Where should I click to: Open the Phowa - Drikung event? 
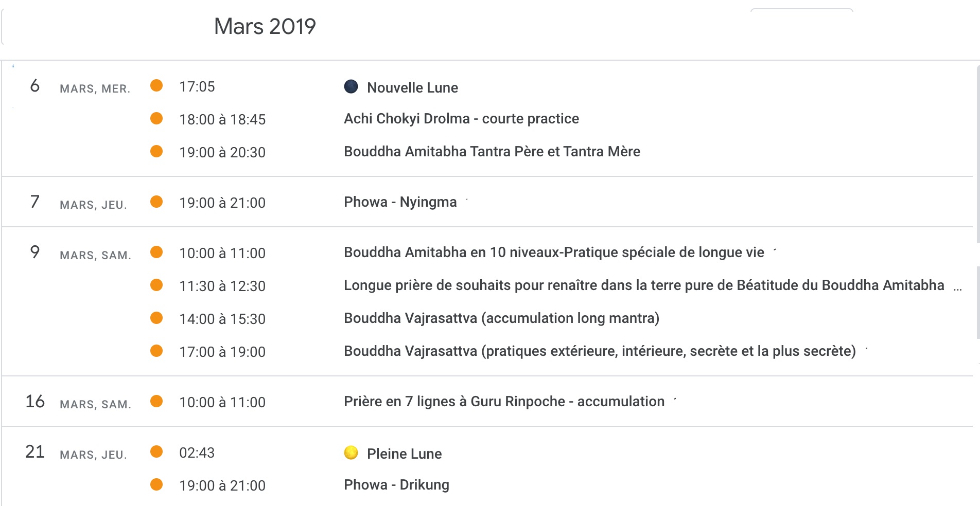396,485
